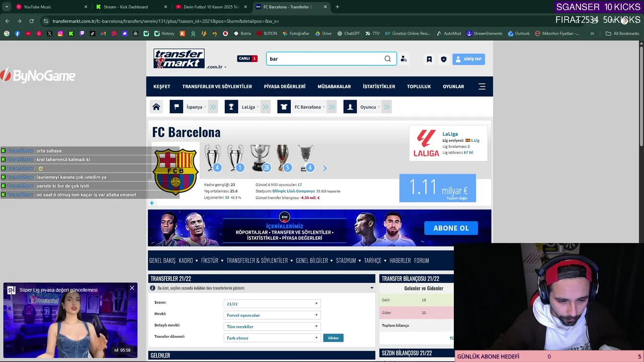This screenshot has width=644, height=362.
Task: Open the Olímpic Lluís Companys stadium link
Action: click(293, 191)
